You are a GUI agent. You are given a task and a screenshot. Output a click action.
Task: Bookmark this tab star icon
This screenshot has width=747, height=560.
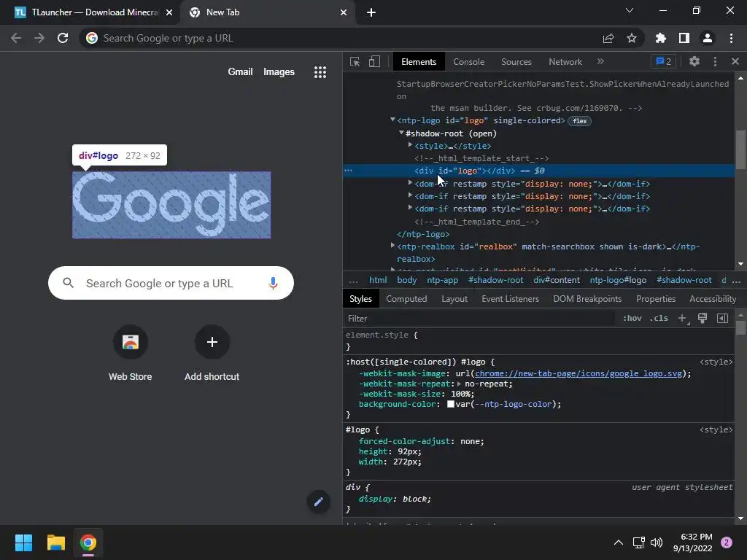pyautogui.click(x=632, y=38)
